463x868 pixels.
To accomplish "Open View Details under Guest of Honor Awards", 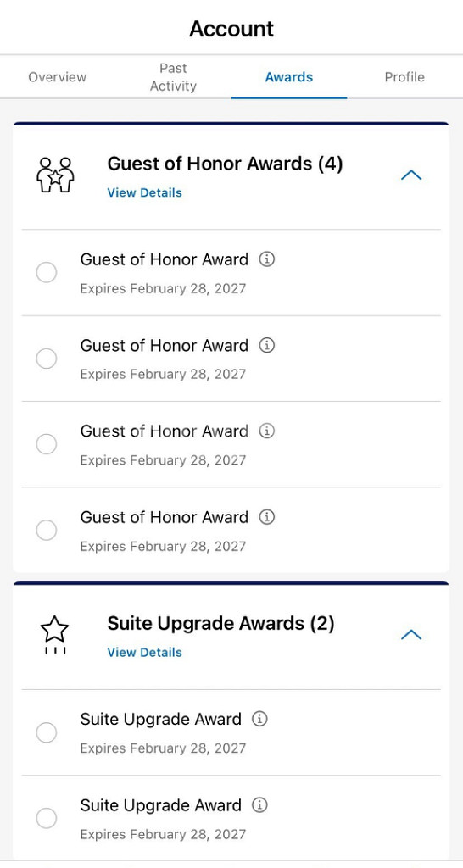I will pyautogui.click(x=144, y=192).
